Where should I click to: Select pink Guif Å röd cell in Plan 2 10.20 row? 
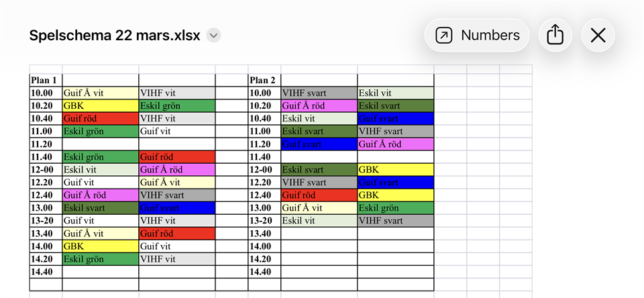[319, 106]
